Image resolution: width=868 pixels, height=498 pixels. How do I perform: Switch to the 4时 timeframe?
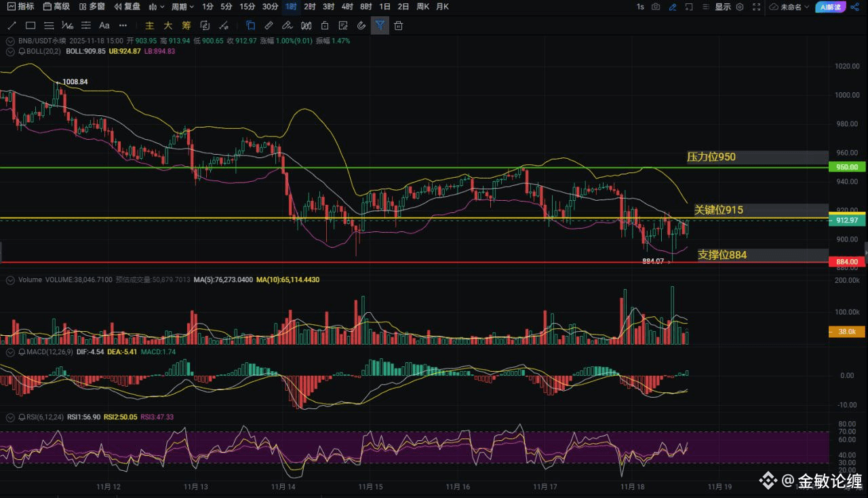tap(347, 7)
